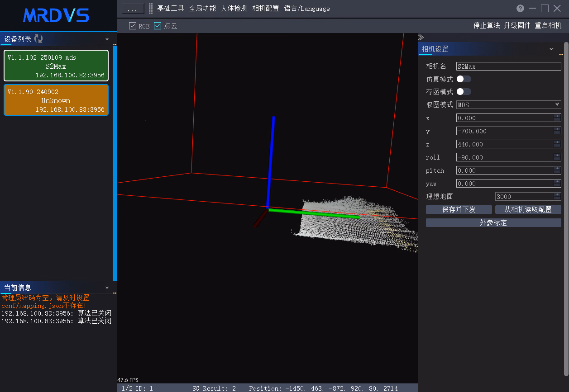
Task: Click stepper arrows of yaw field
Action: click(x=557, y=183)
